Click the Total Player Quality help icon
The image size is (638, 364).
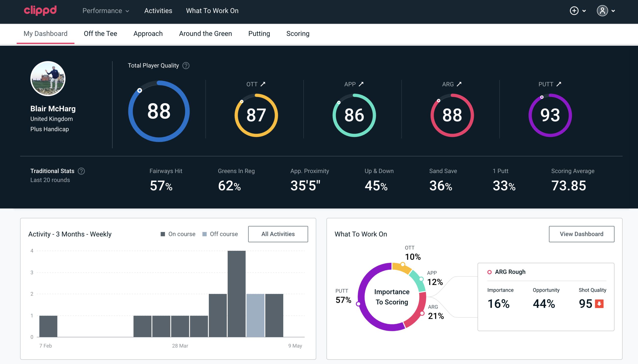coord(185,66)
